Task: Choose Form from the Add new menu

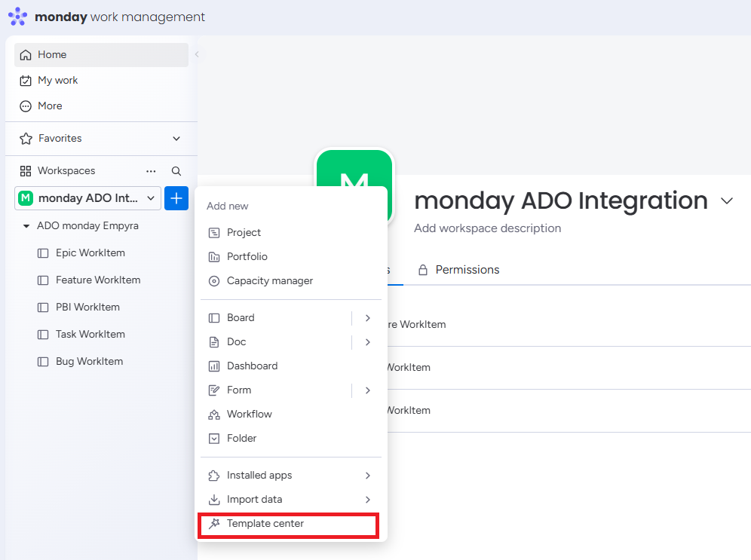Action: (275, 390)
